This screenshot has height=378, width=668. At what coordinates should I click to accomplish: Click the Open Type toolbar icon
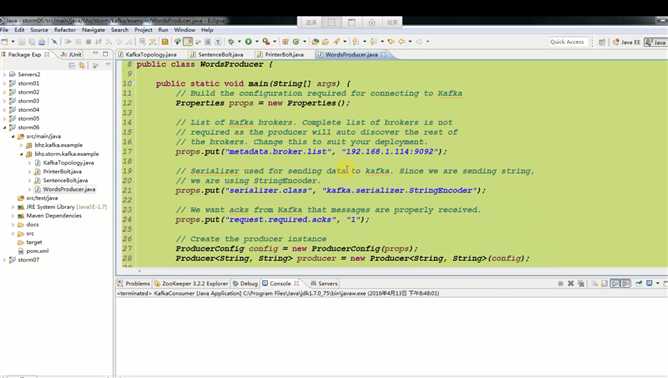point(314,42)
